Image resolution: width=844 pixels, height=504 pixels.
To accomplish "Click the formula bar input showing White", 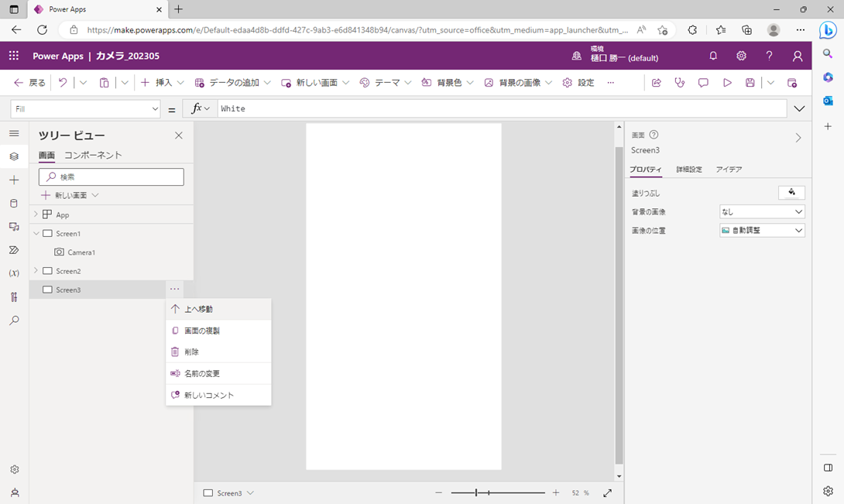I will pyautogui.click(x=502, y=108).
